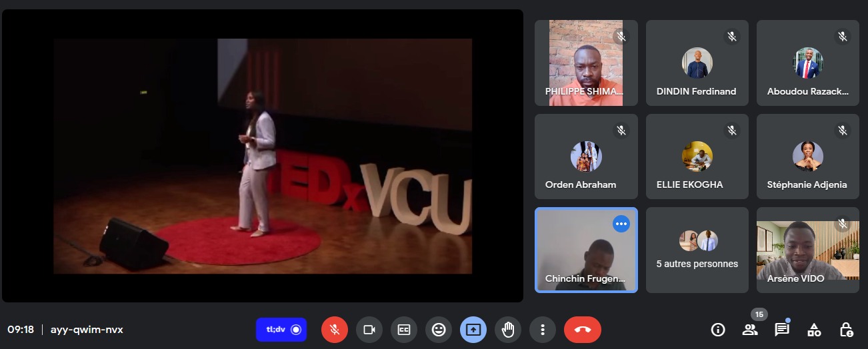Screen dimensions: 868x349
Task: Click muted mic icon on Stéphanie Adjenia tile
Action: (843, 131)
